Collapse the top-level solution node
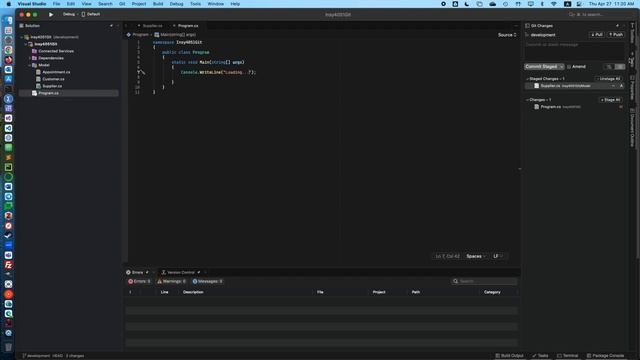The height and width of the screenshot is (360, 640). click(22, 37)
